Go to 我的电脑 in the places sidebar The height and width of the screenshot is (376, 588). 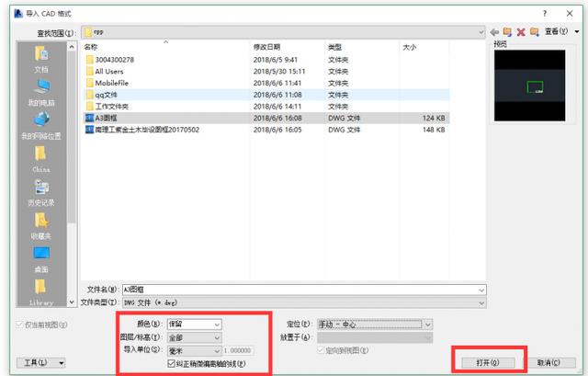41,93
